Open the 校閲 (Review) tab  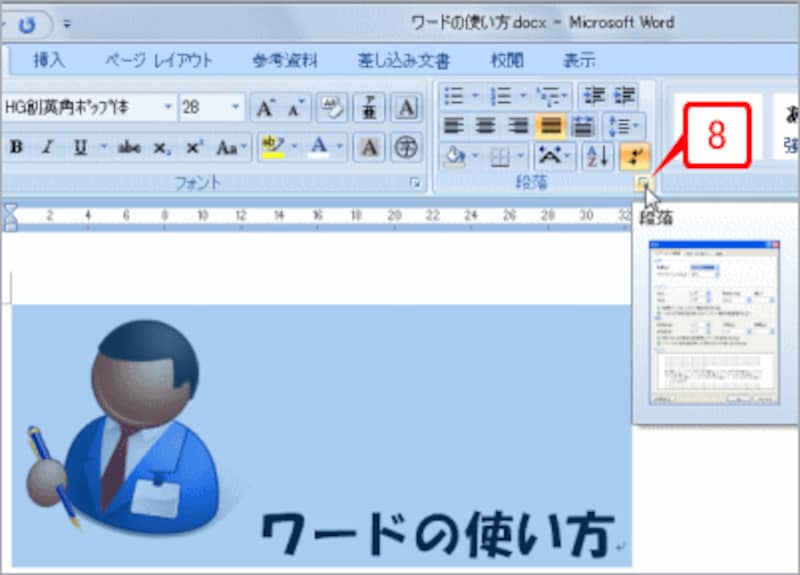pyautogui.click(x=507, y=60)
